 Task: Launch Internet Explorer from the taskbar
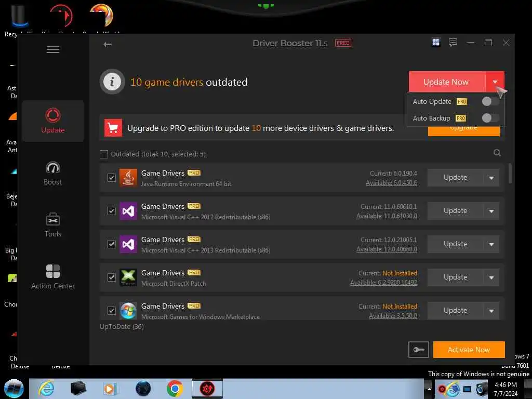46,389
